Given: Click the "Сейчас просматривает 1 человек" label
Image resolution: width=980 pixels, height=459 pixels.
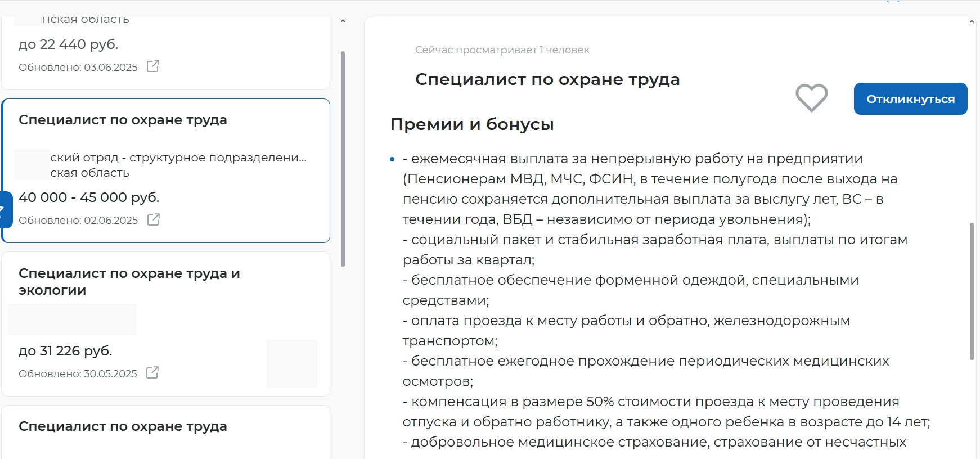Looking at the screenshot, I should click(502, 50).
